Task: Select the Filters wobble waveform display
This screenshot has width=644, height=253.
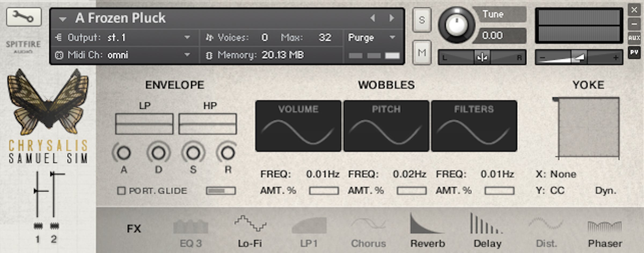Action: point(474,126)
